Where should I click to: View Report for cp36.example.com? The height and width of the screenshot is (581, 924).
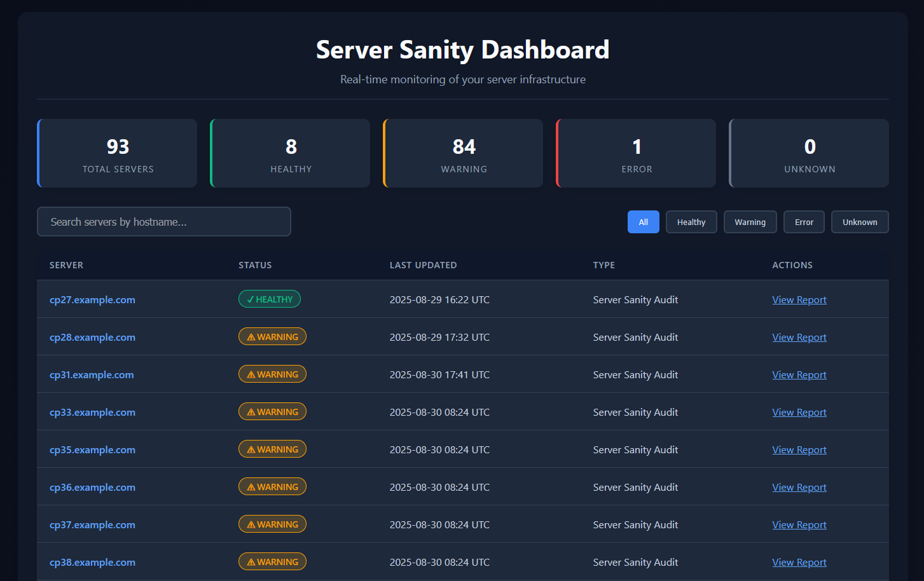click(x=799, y=488)
